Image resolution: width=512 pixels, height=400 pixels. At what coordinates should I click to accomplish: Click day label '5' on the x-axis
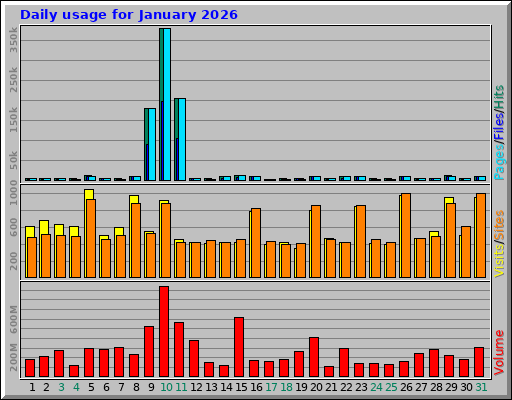[91, 387]
